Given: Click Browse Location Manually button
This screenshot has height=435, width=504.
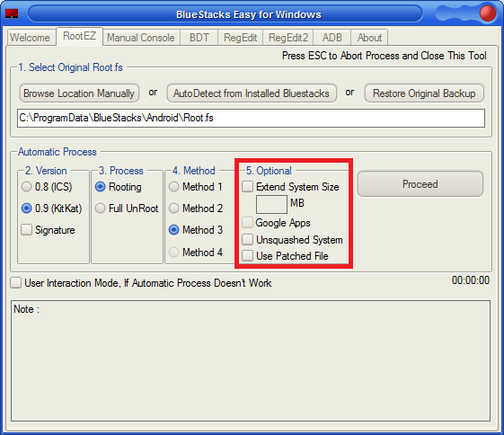Looking at the screenshot, I should 79,93.
